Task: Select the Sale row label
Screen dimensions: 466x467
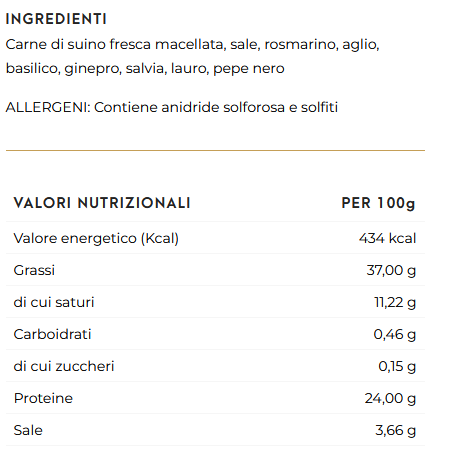Action: pos(28,430)
